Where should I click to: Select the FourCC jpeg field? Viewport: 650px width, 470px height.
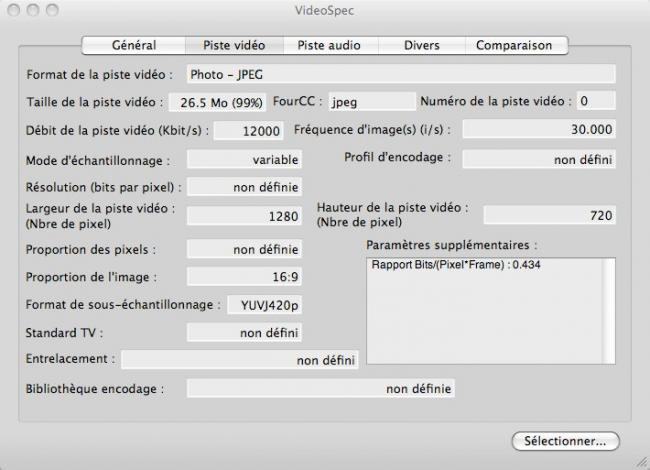[x=370, y=101]
